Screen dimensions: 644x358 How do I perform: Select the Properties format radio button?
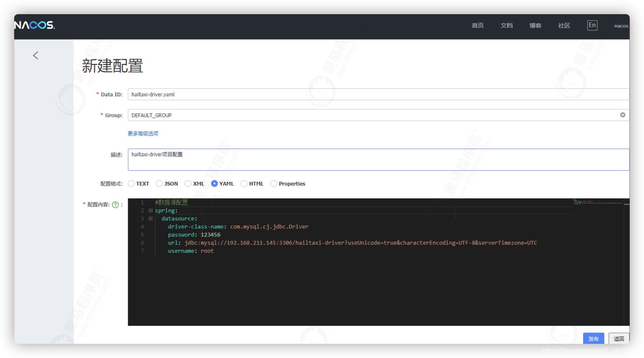[274, 184]
